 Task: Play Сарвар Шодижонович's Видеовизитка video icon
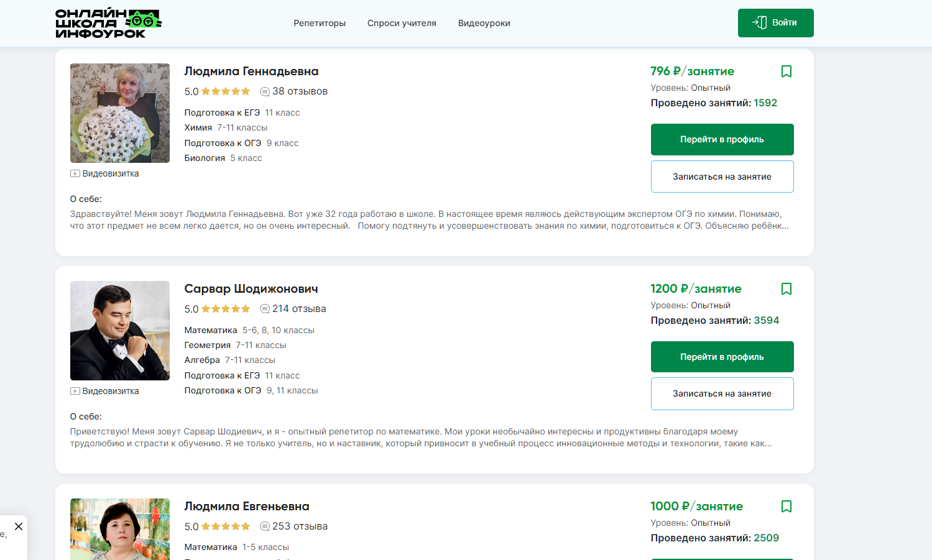point(75,392)
